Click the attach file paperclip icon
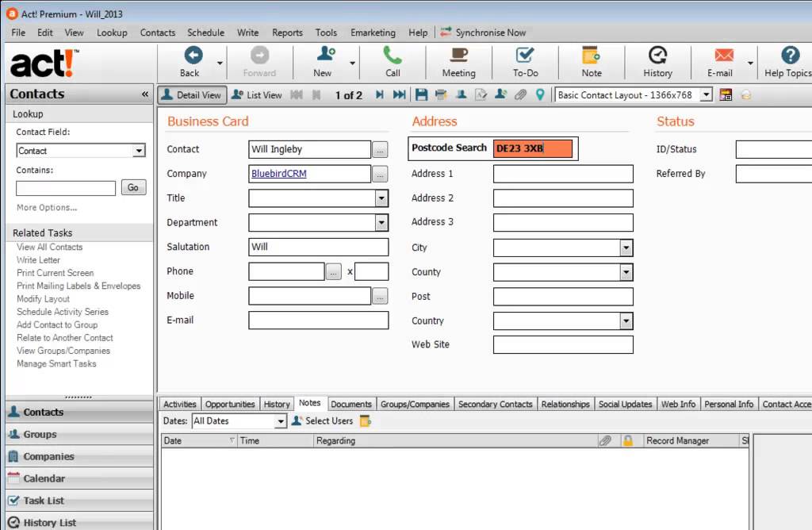 click(x=520, y=94)
